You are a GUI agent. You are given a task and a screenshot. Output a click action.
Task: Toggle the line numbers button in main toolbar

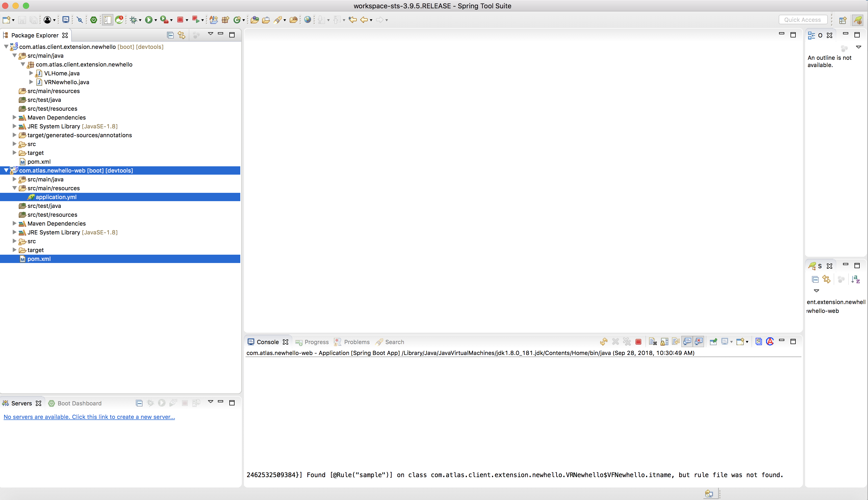coord(108,20)
